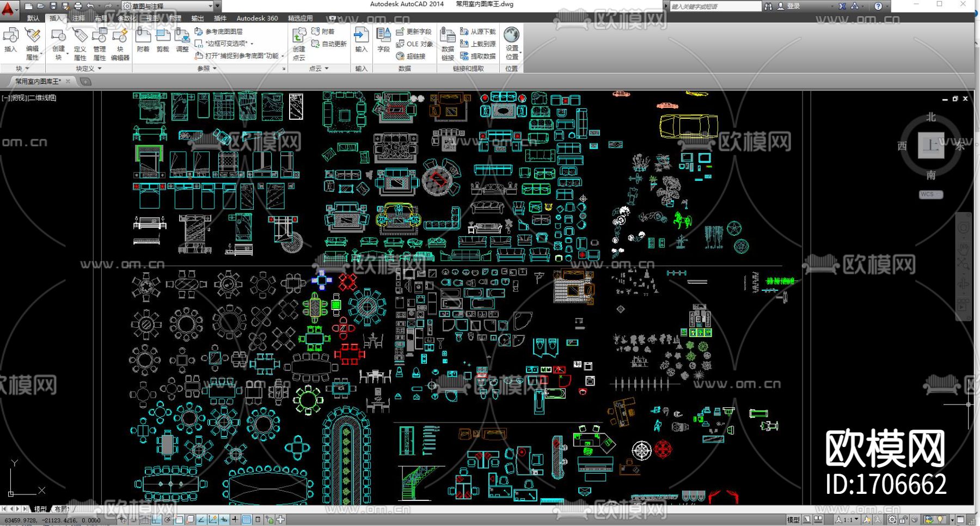The height and width of the screenshot is (526, 980).
Task: Click the 登录 sign-in button
Action: 788,6
